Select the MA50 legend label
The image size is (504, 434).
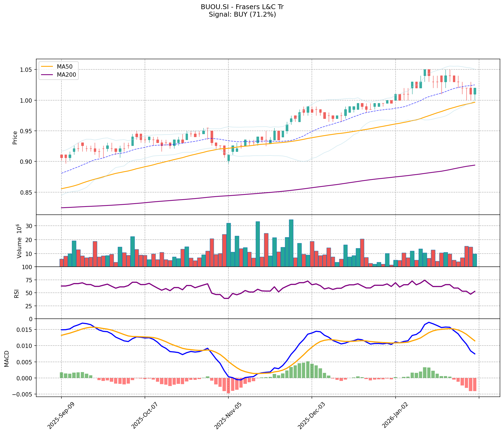point(64,66)
